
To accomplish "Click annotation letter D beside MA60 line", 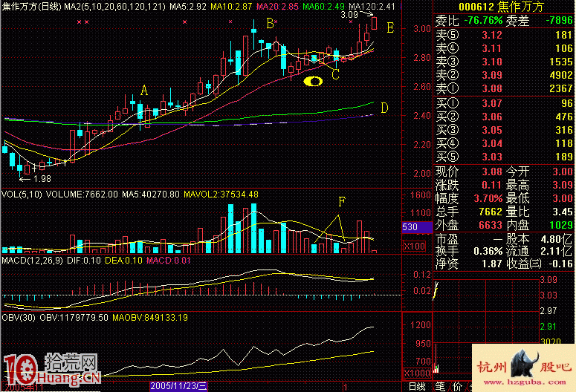I will [x=384, y=108].
